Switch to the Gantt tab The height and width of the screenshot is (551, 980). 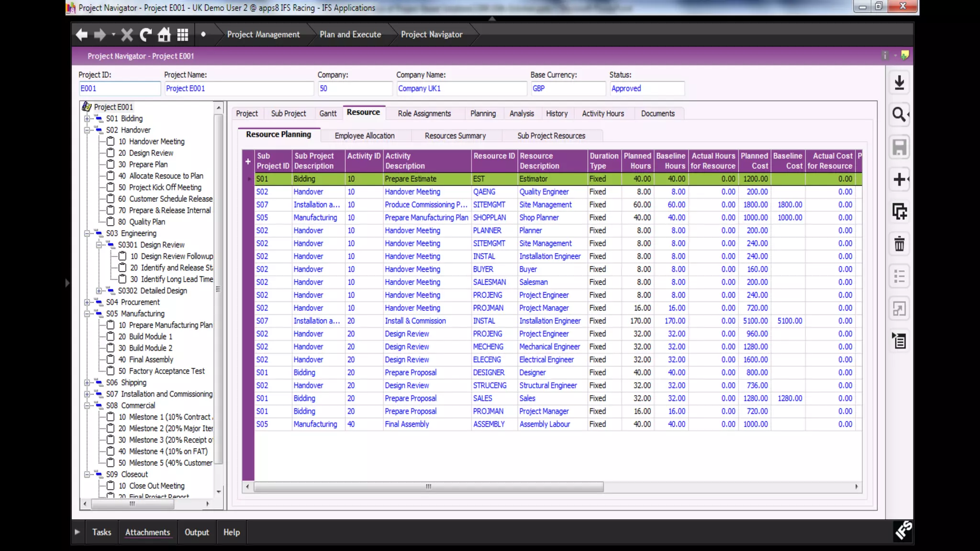[x=328, y=113]
